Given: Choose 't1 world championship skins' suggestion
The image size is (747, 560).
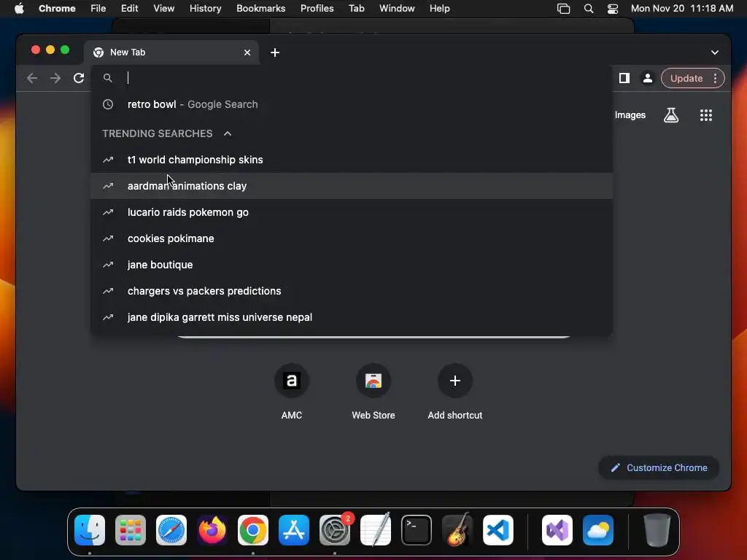Looking at the screenshot, I should (352, 160).
